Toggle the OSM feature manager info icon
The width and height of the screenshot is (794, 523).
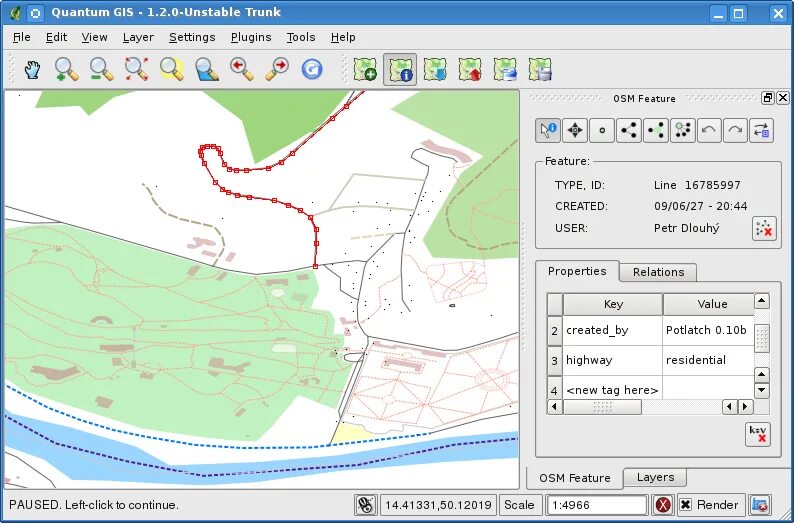pyautogui.click(x=400, y=69)
